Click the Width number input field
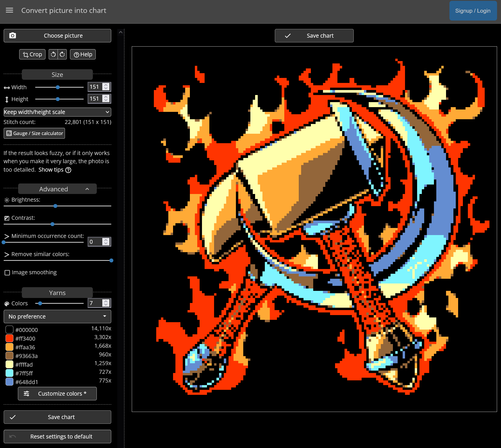 99,87
